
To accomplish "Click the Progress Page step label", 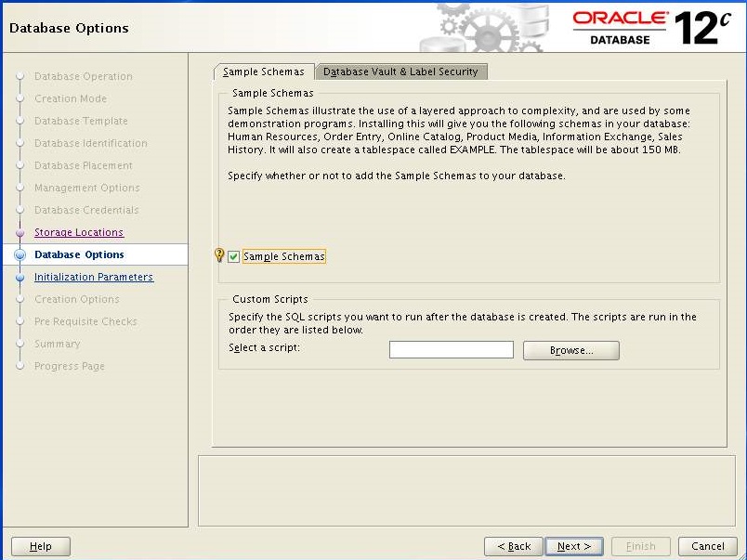I will tap(69, 366).
